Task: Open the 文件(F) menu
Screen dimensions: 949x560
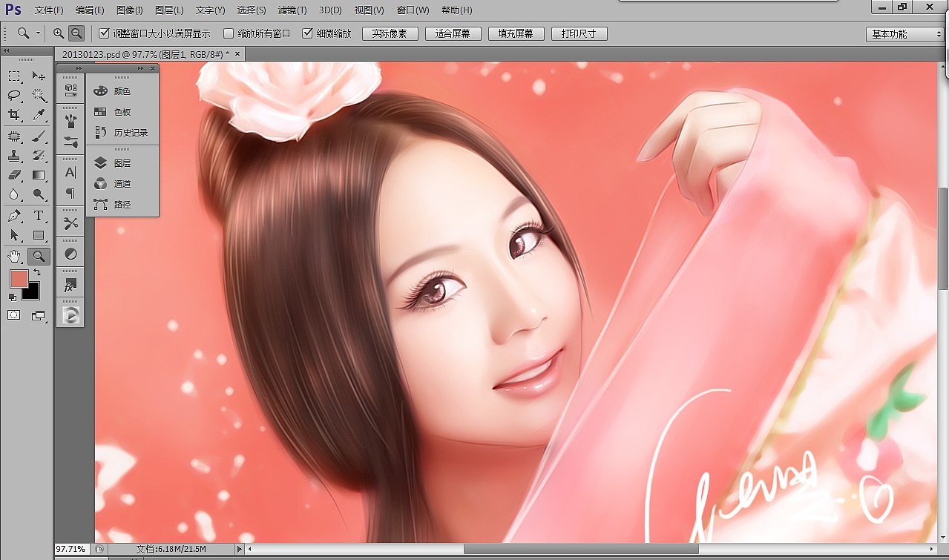Action: pyautogui.click(x=49, y=10)
